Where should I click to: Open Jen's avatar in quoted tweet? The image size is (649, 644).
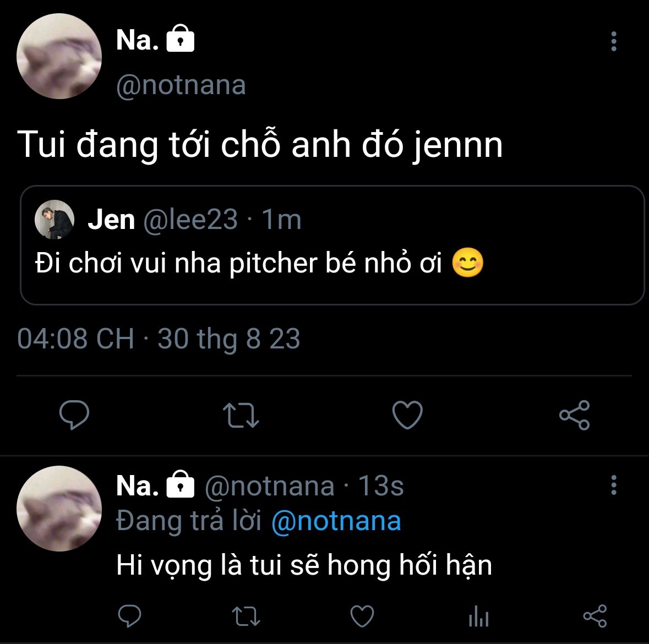54,219
